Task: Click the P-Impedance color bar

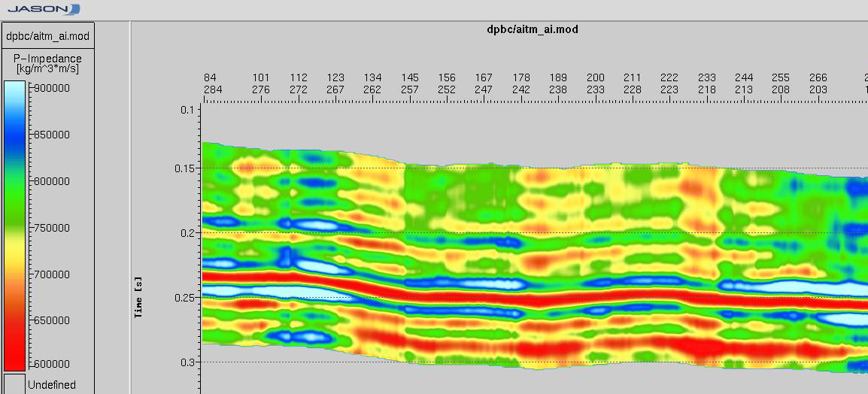Action: point(15,226)
